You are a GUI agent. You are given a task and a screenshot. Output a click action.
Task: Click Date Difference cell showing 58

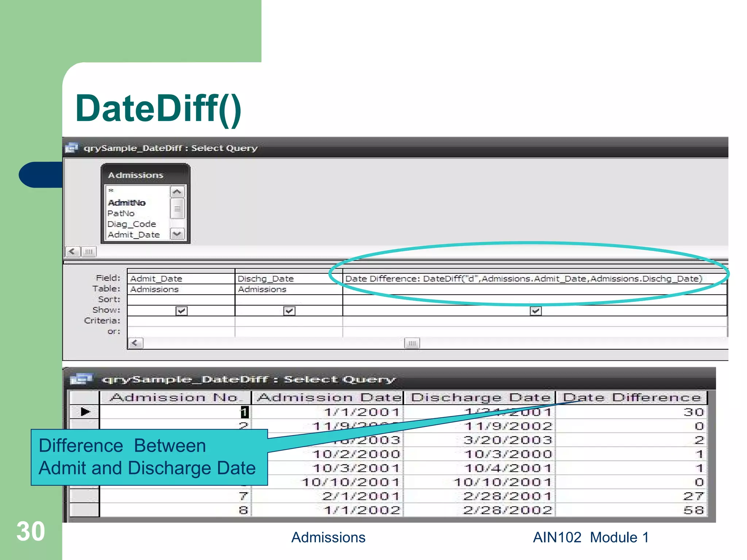pyautogui.click(x=631, y=510)
